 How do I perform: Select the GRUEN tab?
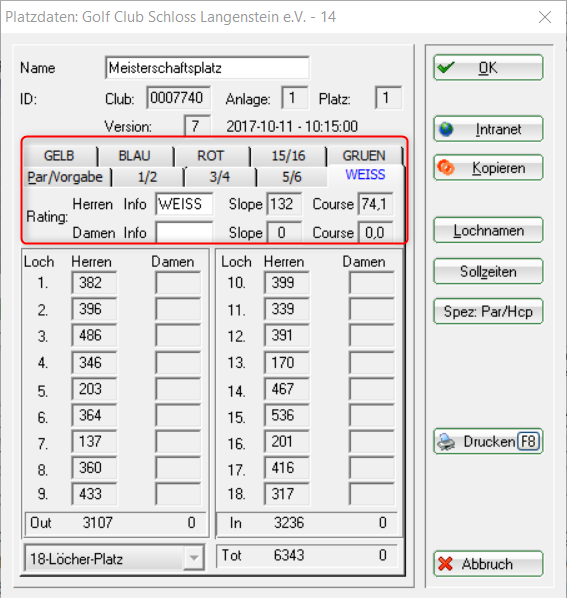[x=364, y=156]
